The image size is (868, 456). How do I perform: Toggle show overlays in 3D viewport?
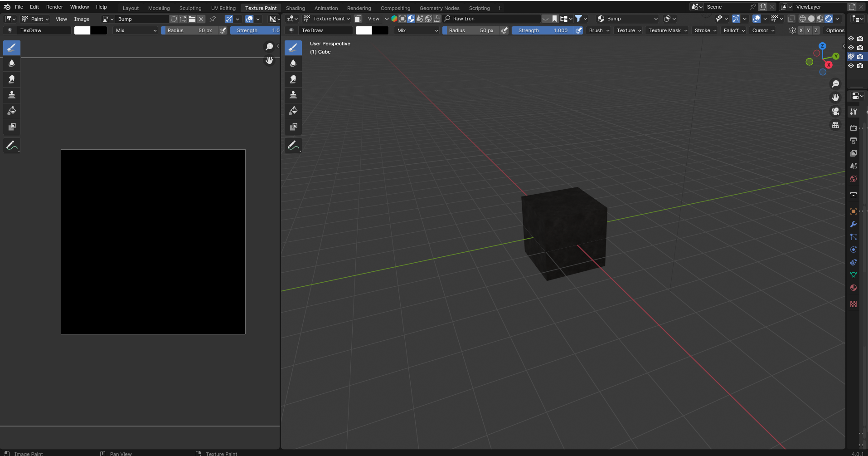click(756, 19)
